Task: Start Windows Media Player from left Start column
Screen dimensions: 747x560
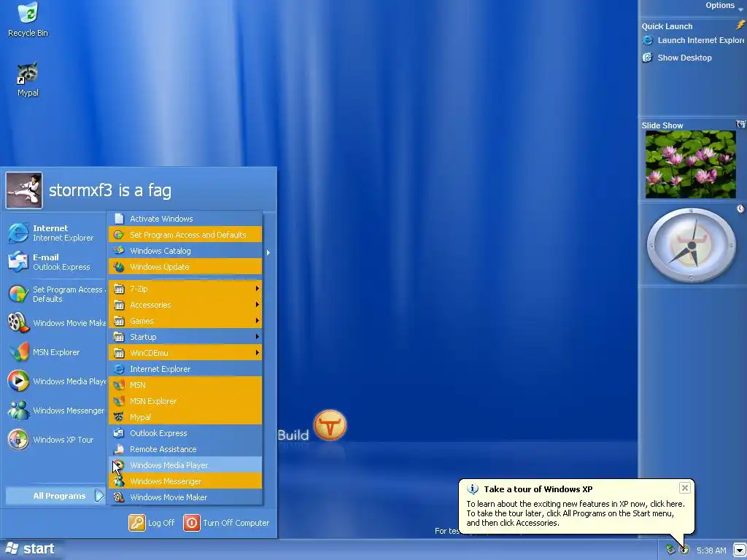Action: tap(56, 381)
